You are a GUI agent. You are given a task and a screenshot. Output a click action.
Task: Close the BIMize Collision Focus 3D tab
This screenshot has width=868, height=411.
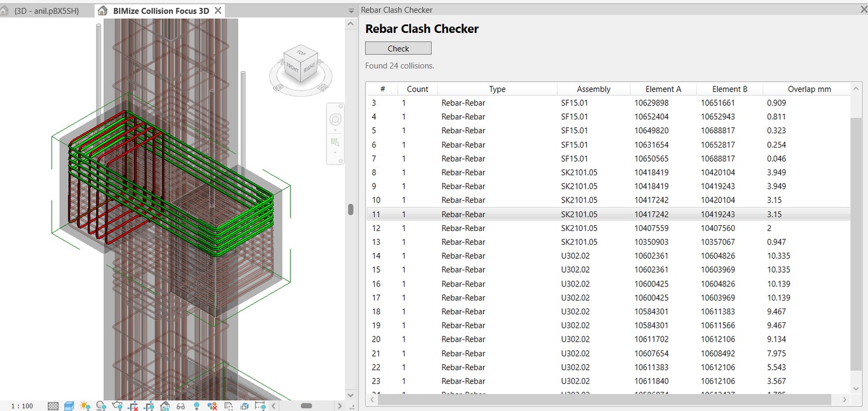pos(218,10)
